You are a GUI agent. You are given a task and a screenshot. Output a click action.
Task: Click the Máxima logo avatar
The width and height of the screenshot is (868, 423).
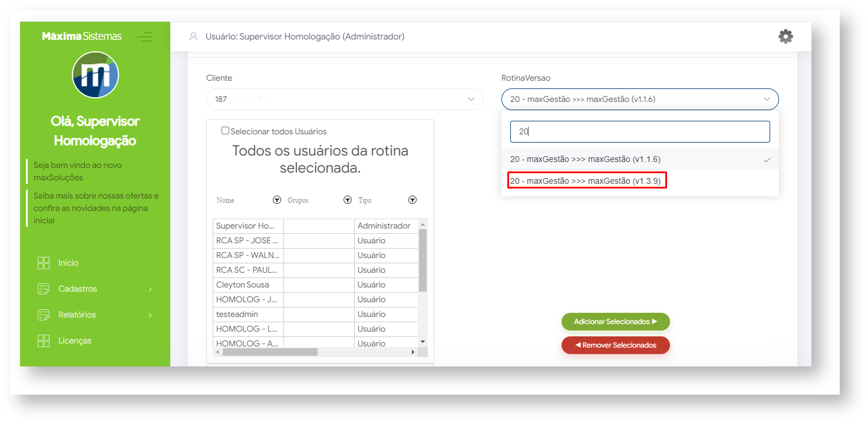click(95, 75)
